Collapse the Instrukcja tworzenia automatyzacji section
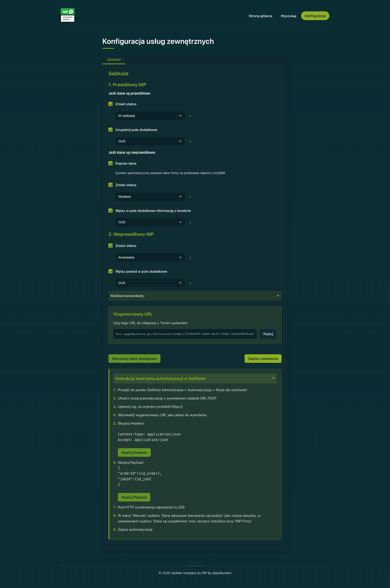 click(x=195, y=378)
